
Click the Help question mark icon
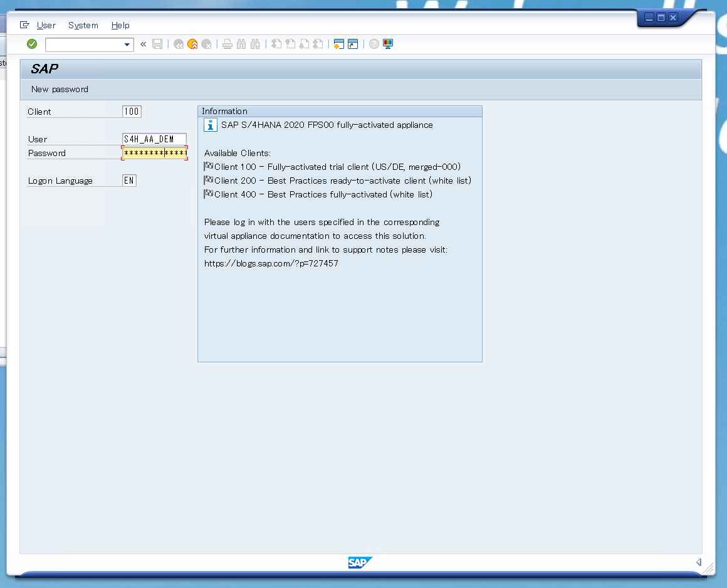(x=374, y=44)
